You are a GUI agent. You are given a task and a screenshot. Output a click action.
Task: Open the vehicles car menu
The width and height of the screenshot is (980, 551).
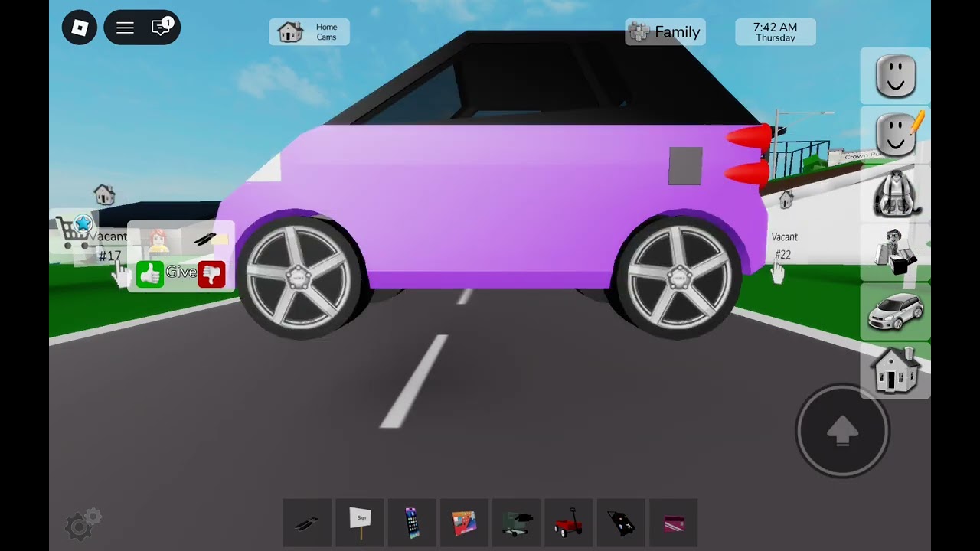[x=895, y=311]
